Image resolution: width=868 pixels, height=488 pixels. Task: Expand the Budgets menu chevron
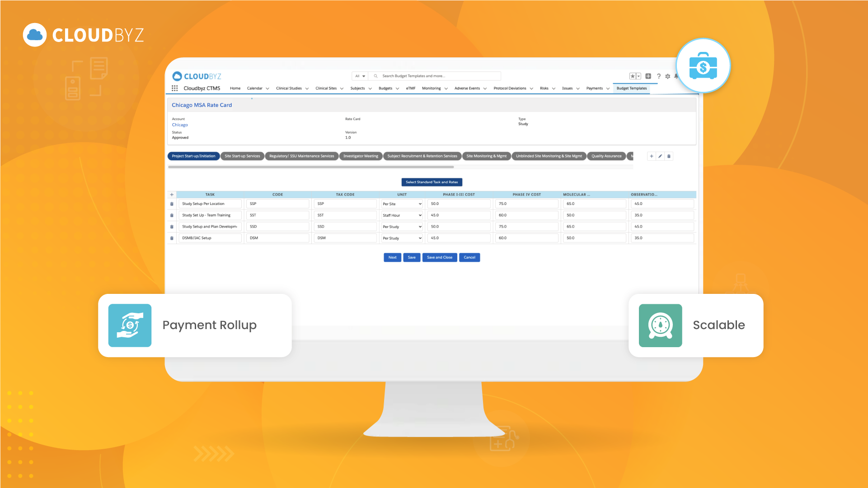397,88
